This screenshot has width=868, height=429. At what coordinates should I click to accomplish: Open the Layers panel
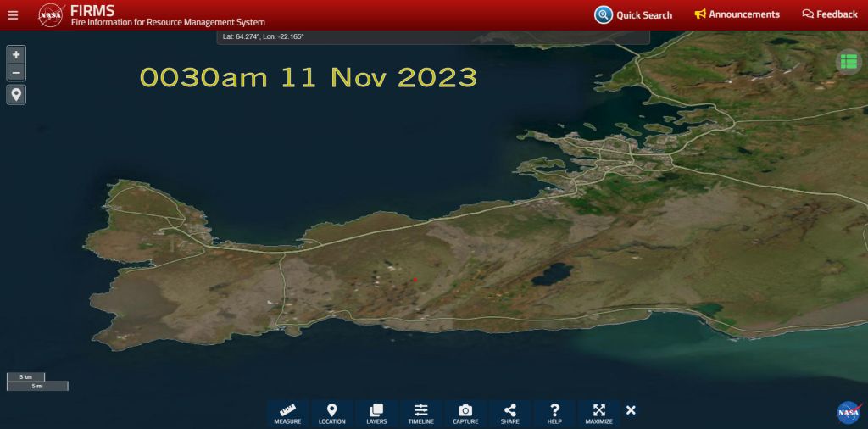click(x=376, y=414)
